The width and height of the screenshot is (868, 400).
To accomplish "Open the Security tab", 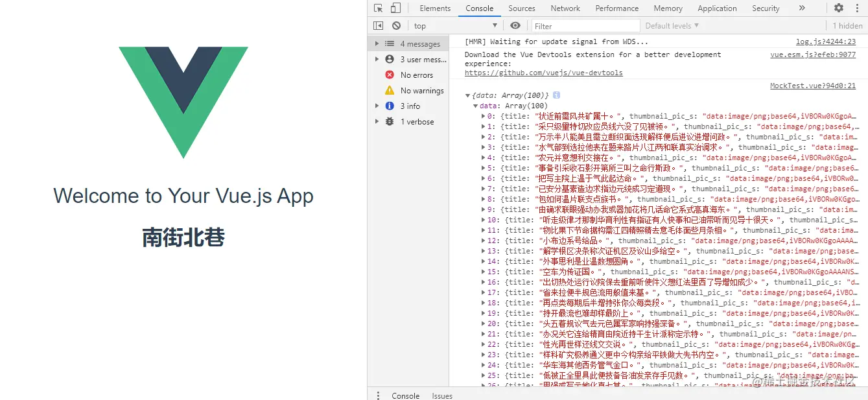I will (766, 8).
